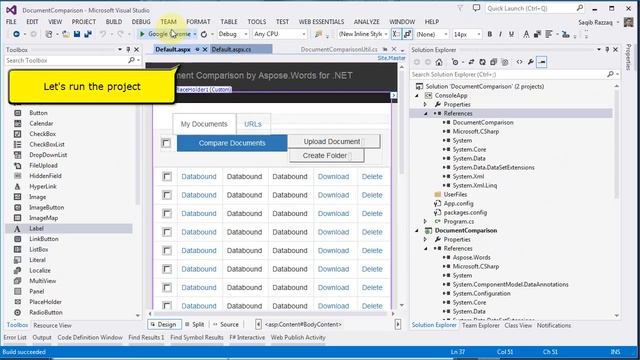Image resolution: width=640 pixels, height=360 pixels.
Task: Open the BUILD menu
Action: tap(114, 22)
